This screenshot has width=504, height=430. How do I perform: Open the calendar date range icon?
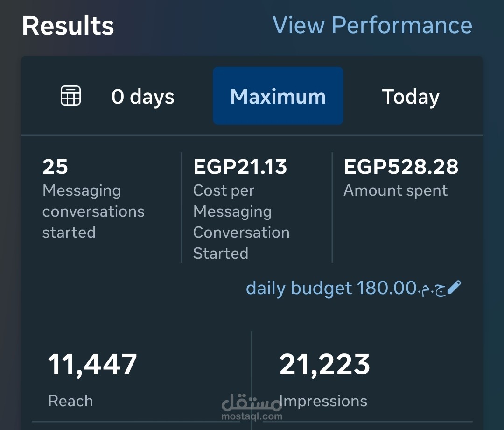[x=71, y=96]
